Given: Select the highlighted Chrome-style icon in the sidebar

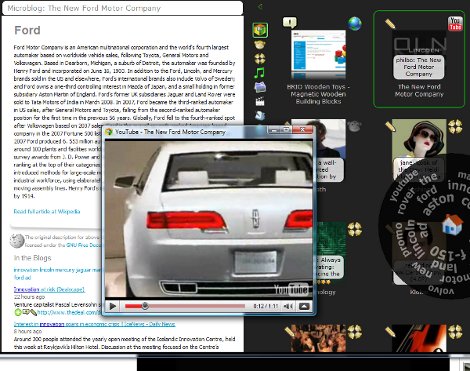Looking at the screenshot, I should coord(260,30).
